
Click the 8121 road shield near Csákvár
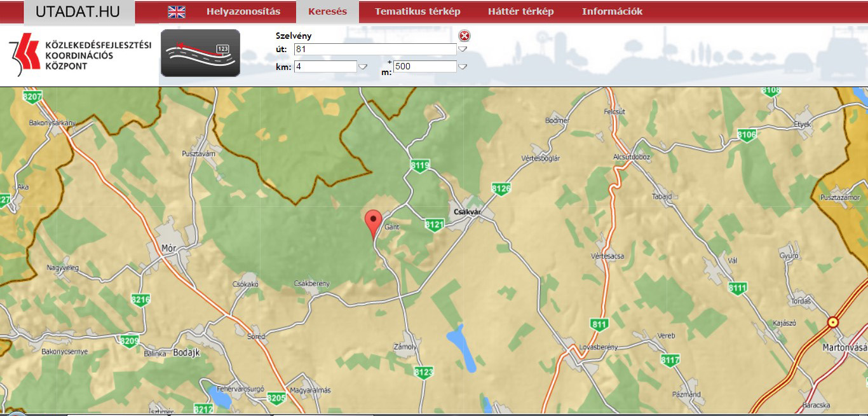[434, 225]
